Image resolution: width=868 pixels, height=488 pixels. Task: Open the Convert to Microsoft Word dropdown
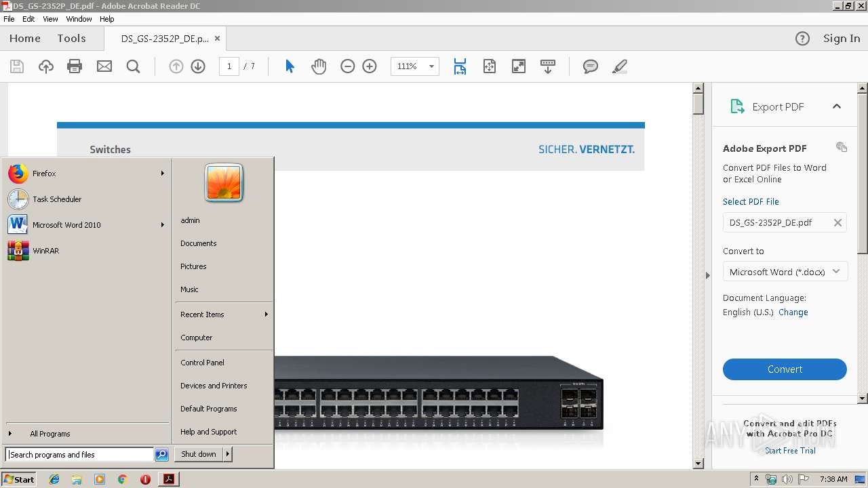click(785, 272)
